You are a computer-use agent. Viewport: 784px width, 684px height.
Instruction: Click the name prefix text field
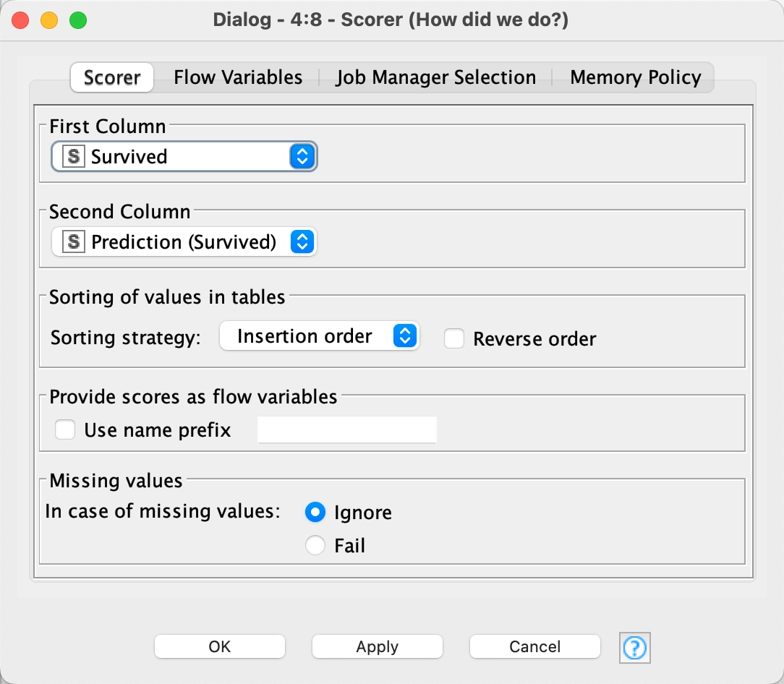(347, 430)
